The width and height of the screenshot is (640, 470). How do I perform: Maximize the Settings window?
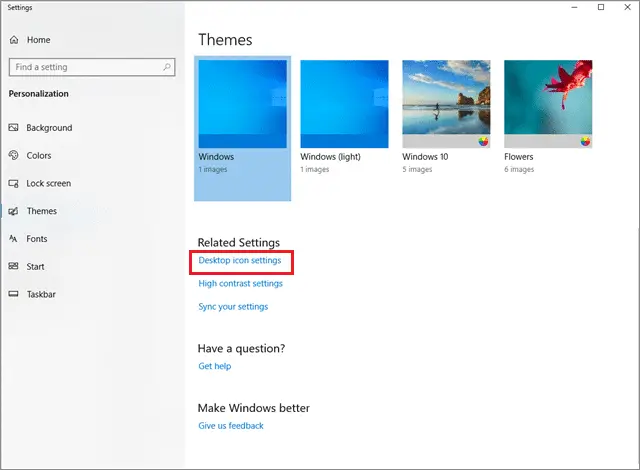(x=601, y=7)
